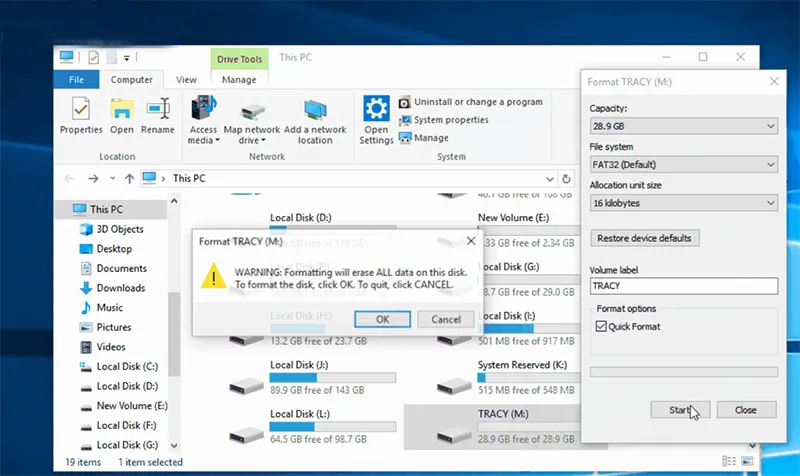Click OK in format warning dialog
This screenshot has width=800, height=476.
[x=382, y=319]
